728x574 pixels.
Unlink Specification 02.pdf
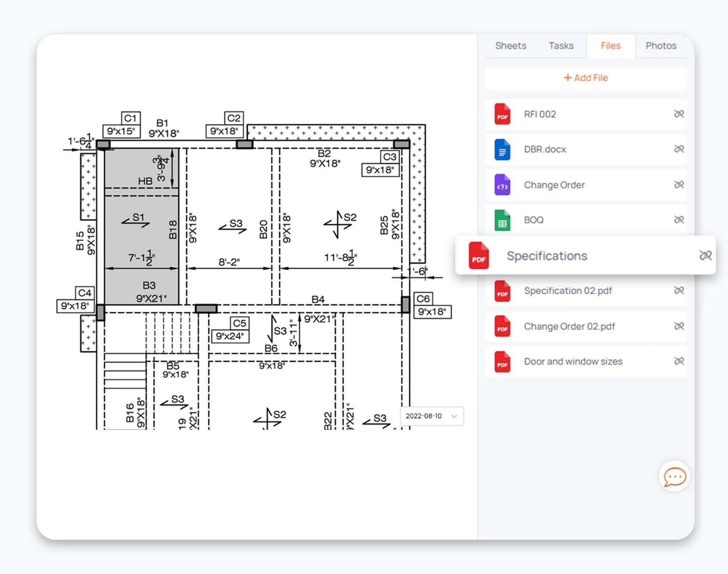point(679,290)
